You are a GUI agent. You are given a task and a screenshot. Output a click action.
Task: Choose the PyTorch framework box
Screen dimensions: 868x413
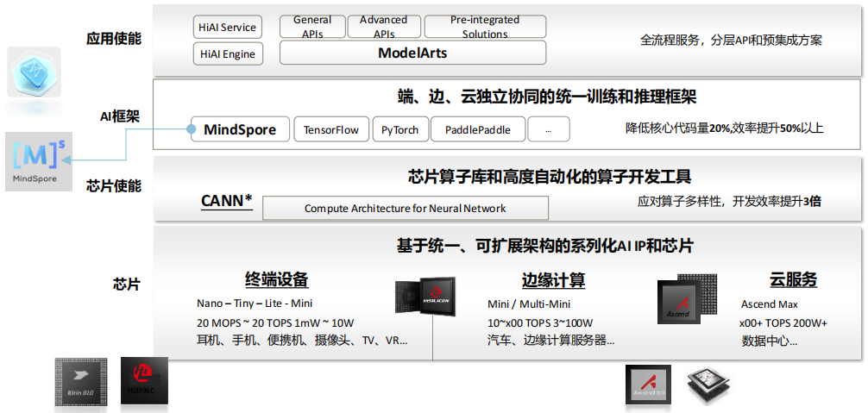point(399,129)
